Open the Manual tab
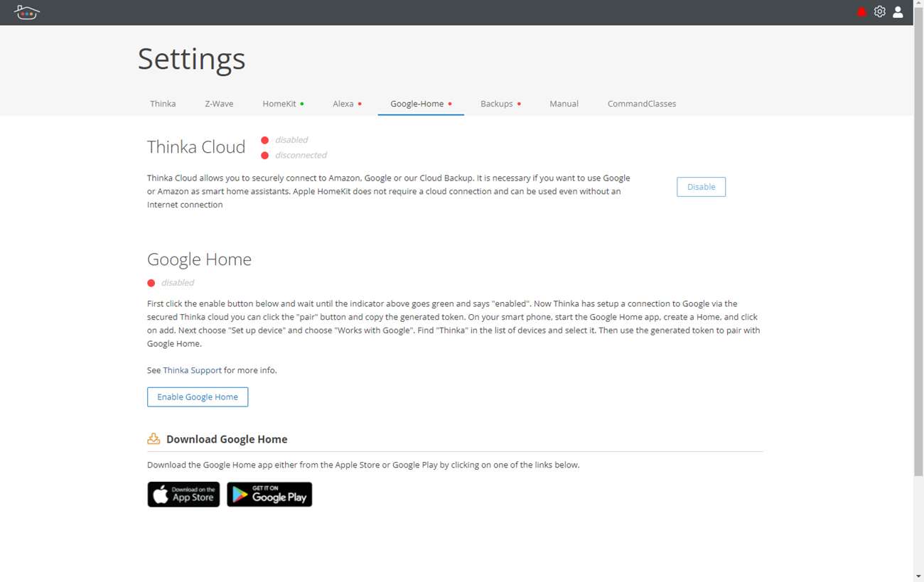Image resolution: width=924 pixels, height=582 pixels. 564,104
